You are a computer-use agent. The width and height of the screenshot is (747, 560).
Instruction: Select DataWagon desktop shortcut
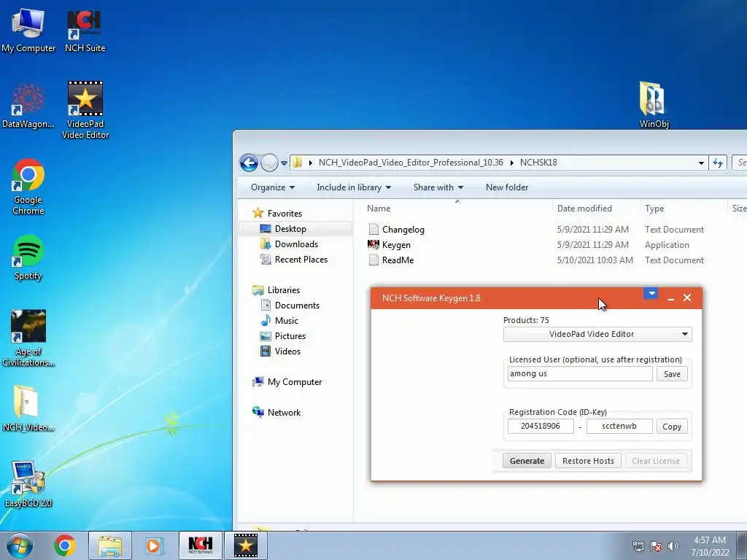pyautogui.click(x=28, y=106)
